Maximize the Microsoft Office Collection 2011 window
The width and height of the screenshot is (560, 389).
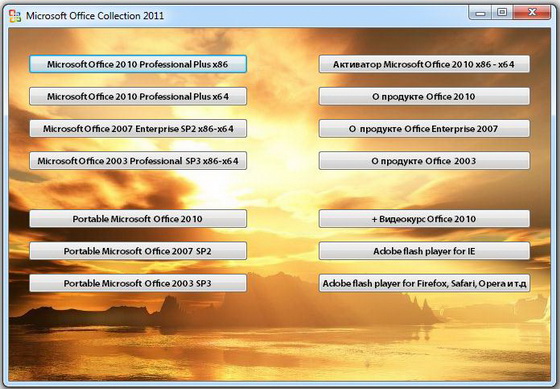502,13
